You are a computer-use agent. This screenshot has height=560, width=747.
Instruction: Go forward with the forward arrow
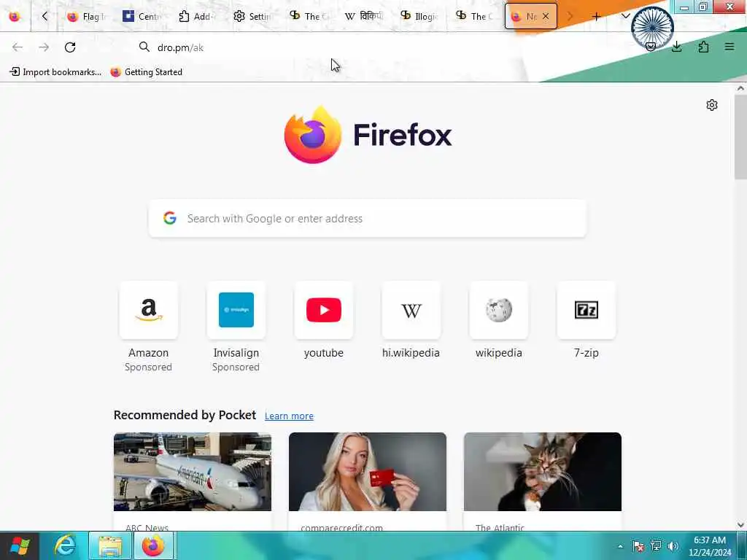click(x=44, y=47)
